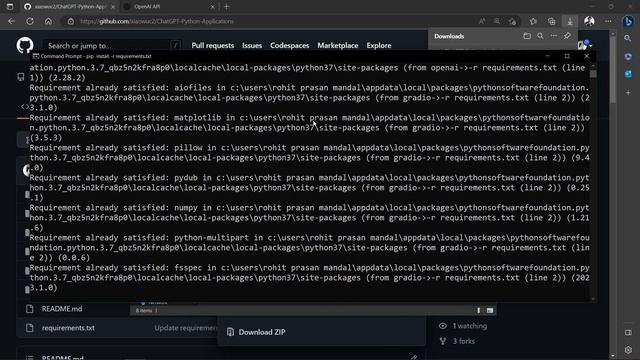This screenshot has width=640, height=360.
Task: View site information lock icon in address bar
Action: click(71, 21)
